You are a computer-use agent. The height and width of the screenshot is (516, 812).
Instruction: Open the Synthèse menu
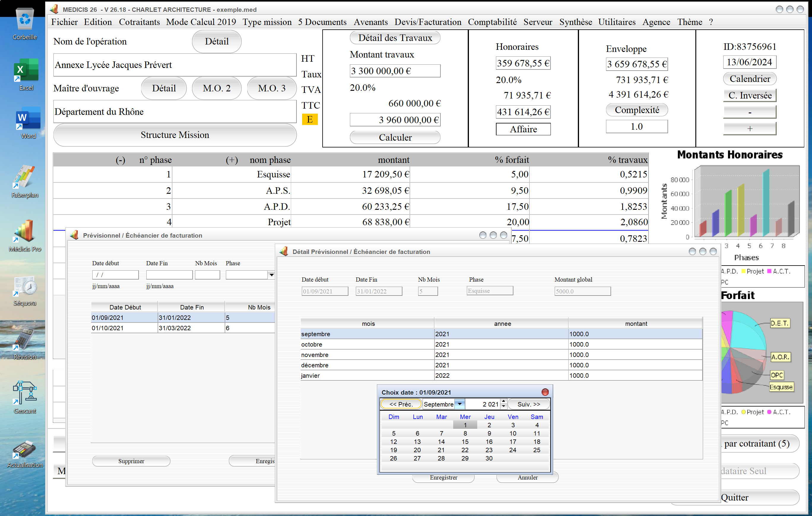575,22
